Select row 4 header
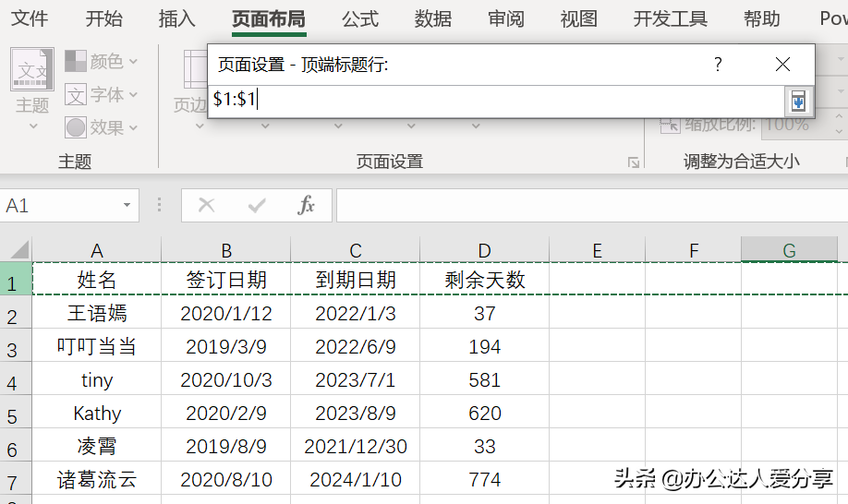The width and height of the screenshot is (848, 504). 16,379
